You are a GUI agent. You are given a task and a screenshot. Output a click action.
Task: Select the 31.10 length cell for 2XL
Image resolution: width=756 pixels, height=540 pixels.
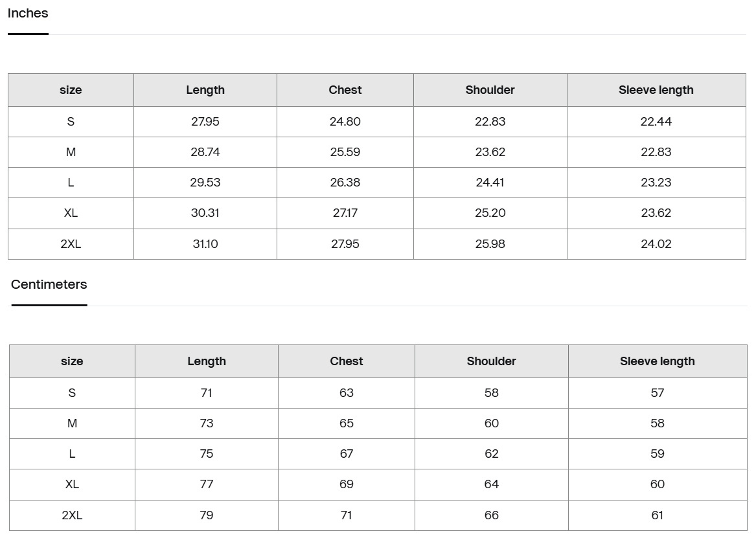[205, 244]
